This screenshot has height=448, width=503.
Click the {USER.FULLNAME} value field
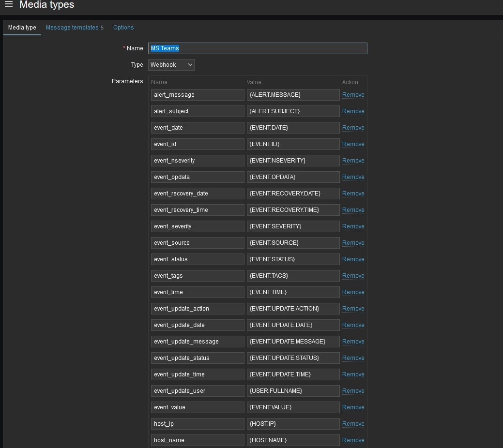(293, 391)
